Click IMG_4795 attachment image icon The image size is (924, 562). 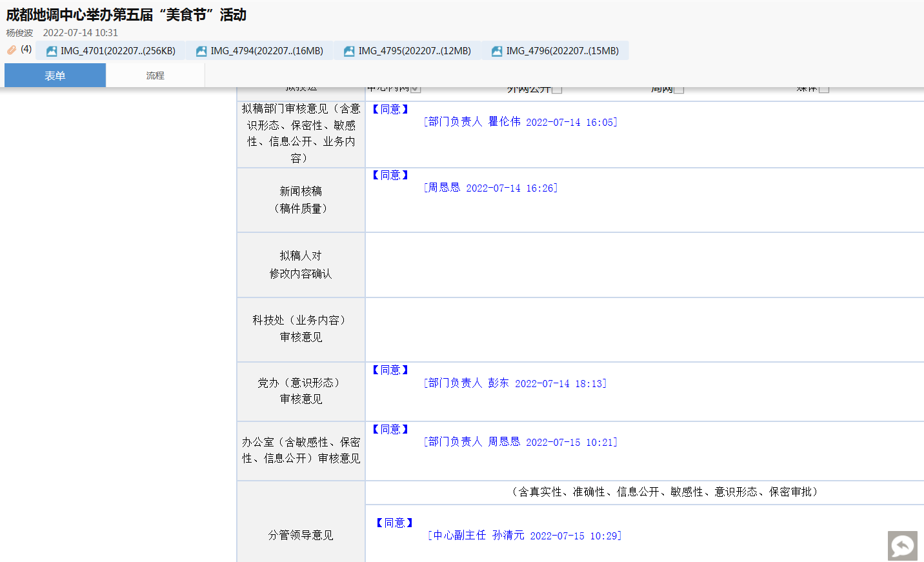pyautogui.click(x=349, y=51)
